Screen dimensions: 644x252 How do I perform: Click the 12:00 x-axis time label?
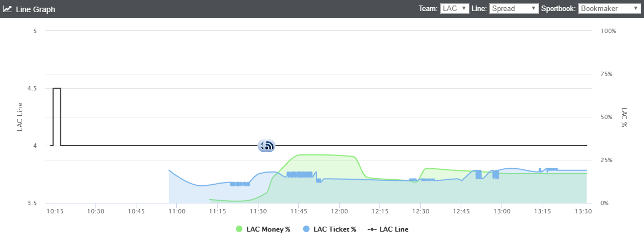339,211
